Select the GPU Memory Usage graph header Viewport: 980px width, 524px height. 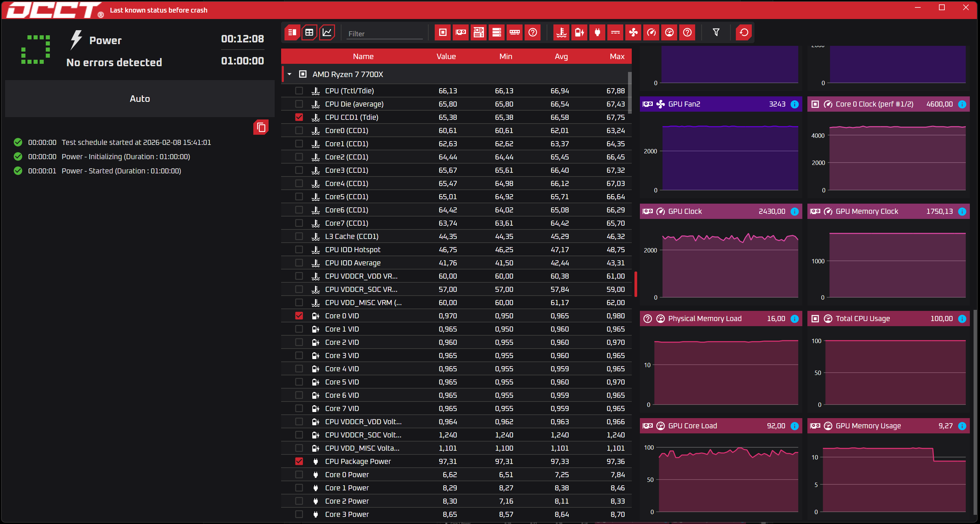(888, 426)
